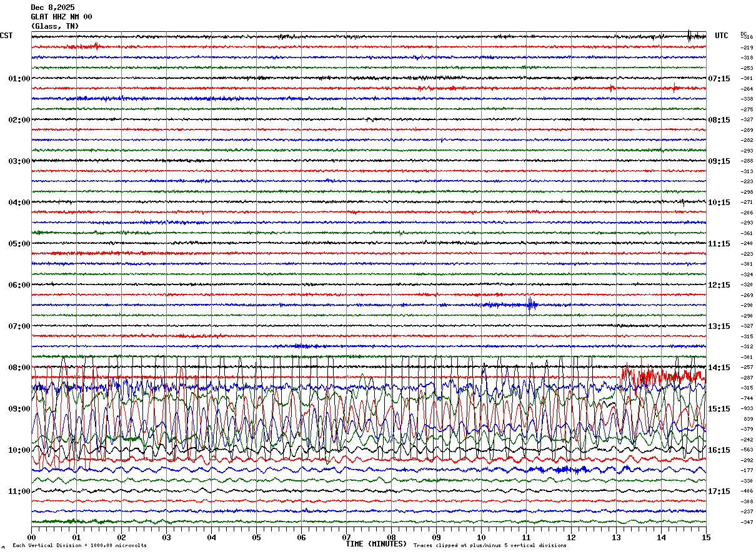The height and width of the screenshot is (554, 756).
Task: Select the DC offset value 839
Action: pos(747,419)
